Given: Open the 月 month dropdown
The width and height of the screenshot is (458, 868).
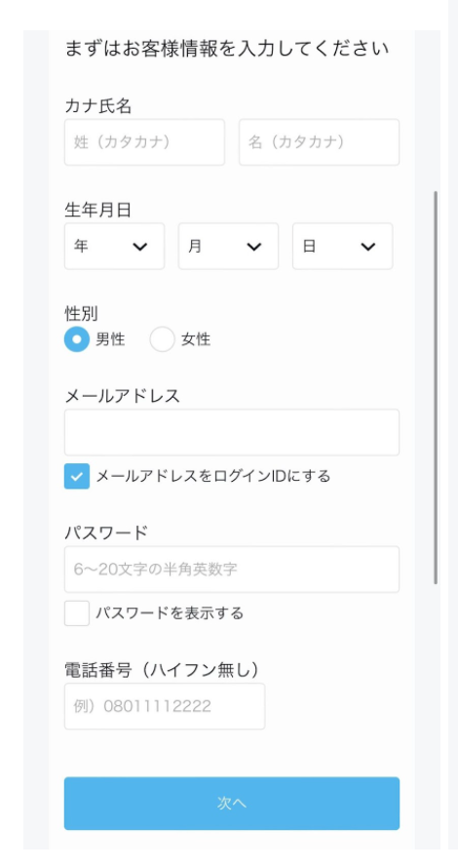Looking at the screenshot, I should pos(228,247).
